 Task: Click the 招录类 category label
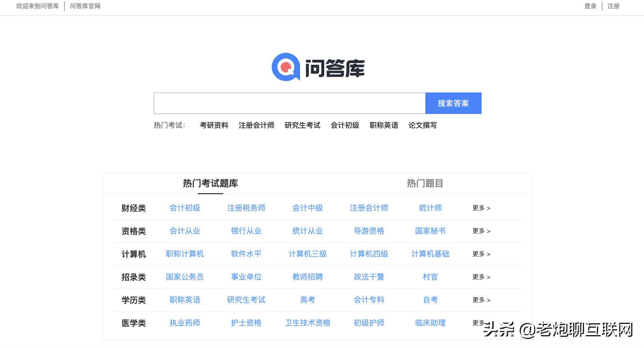coord(133,277)
